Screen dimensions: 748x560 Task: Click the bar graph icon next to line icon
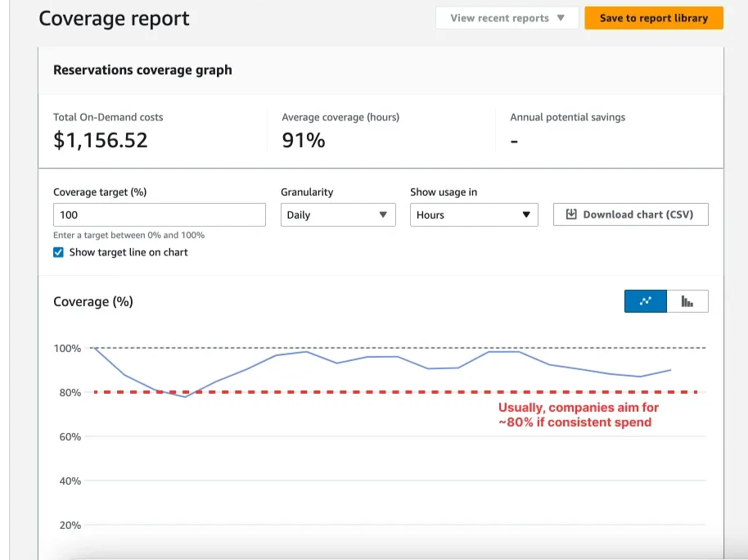click(687, 300)
